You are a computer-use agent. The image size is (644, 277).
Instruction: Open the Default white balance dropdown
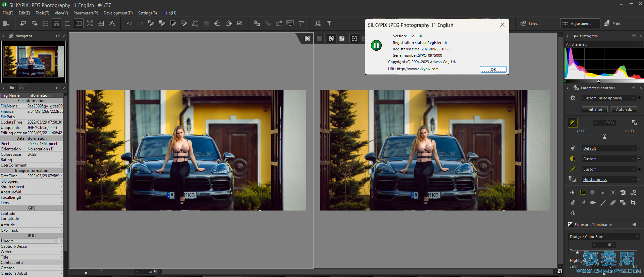tap(608, 148)
